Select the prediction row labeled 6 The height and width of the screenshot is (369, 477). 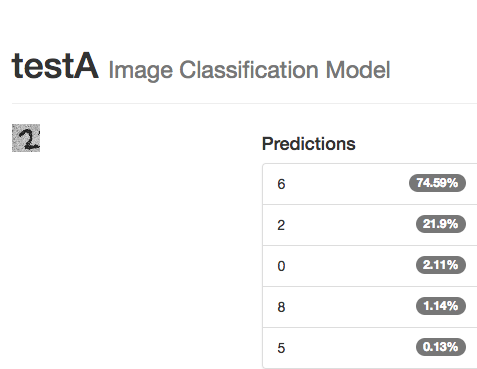370,184
